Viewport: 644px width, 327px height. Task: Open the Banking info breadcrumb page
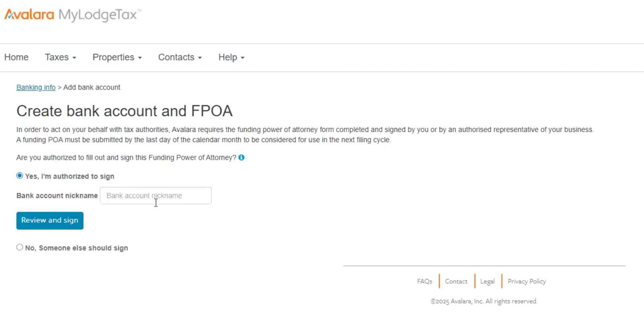coord(36,87)
